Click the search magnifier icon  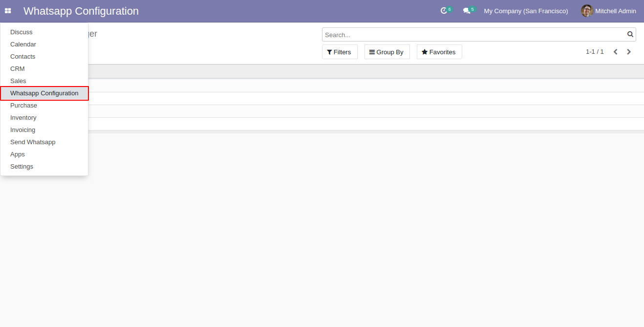click(x=630, y=34)
